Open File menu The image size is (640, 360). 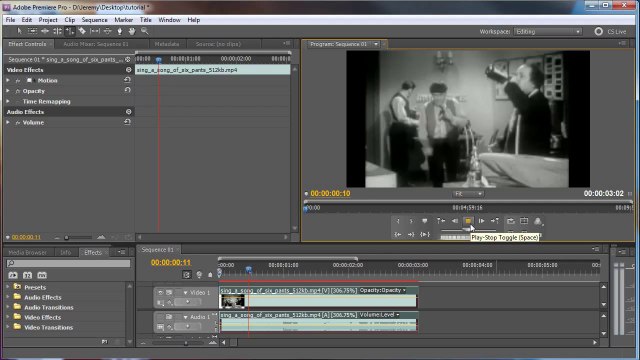pos(11,20)
